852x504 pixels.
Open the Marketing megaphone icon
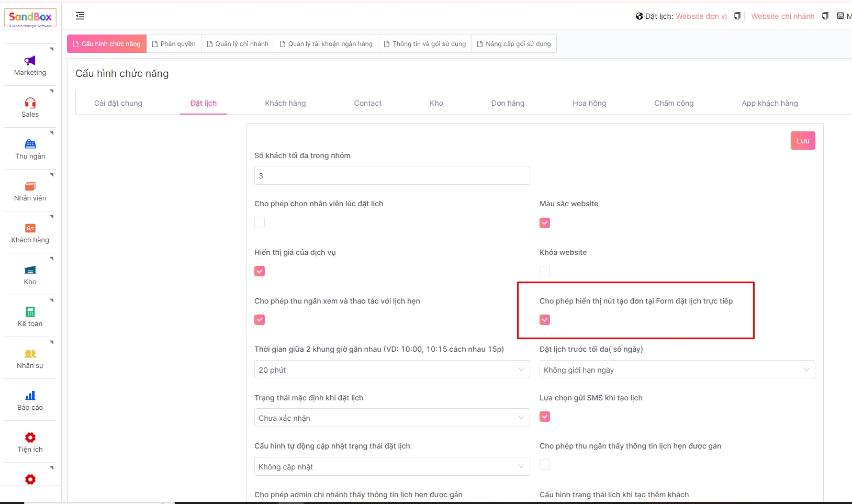pyautogui.click(x=30, y=61)
